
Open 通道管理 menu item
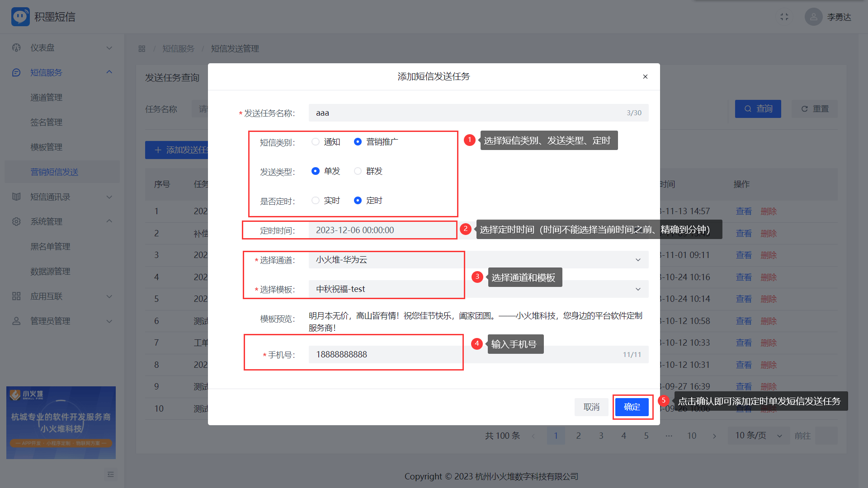pos(46,98)
